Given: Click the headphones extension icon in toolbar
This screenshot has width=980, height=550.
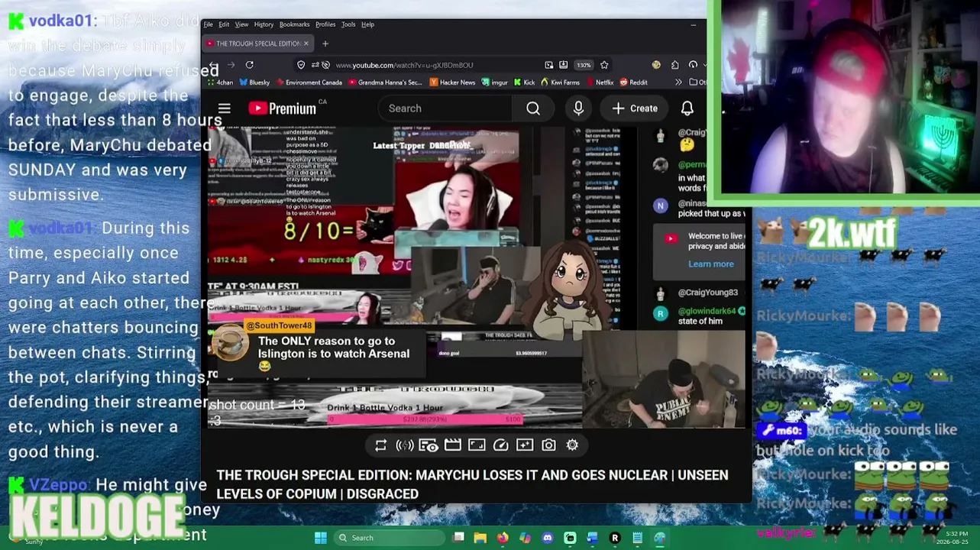Looking at the screenshot, I should coord(693,65).
